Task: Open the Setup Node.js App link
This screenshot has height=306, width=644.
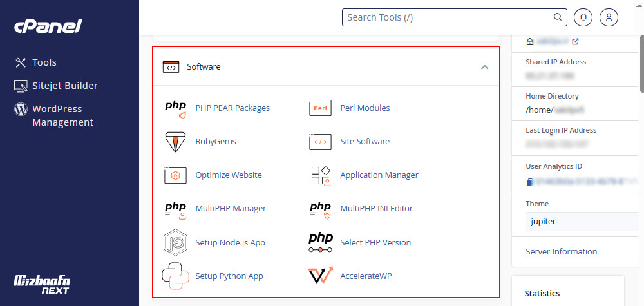Action: tap(231, 243)
